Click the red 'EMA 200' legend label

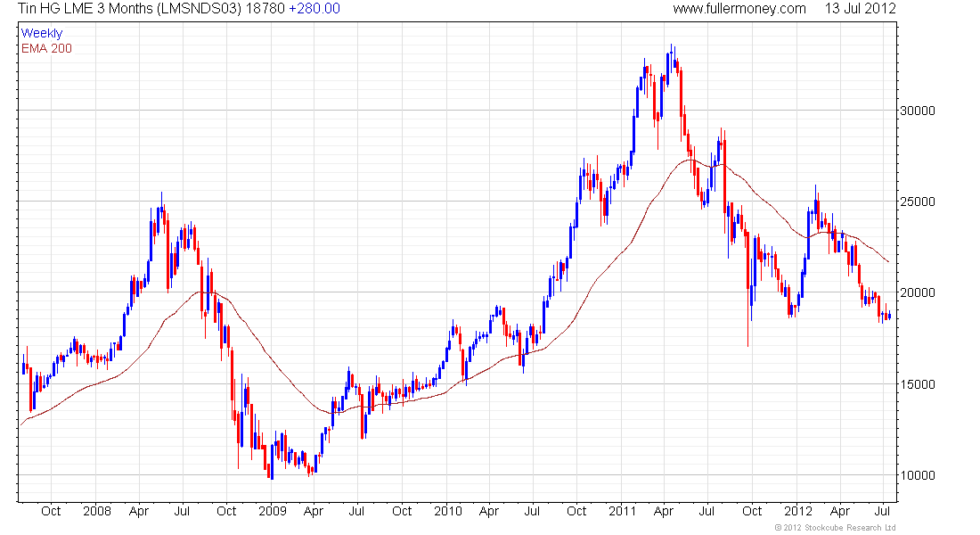click(46, 48)
